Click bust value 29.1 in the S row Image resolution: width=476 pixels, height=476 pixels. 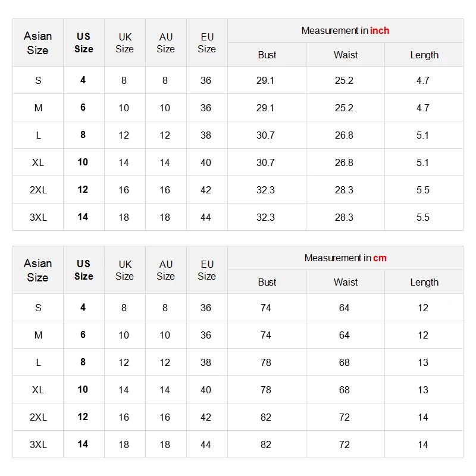click(265, 80)
